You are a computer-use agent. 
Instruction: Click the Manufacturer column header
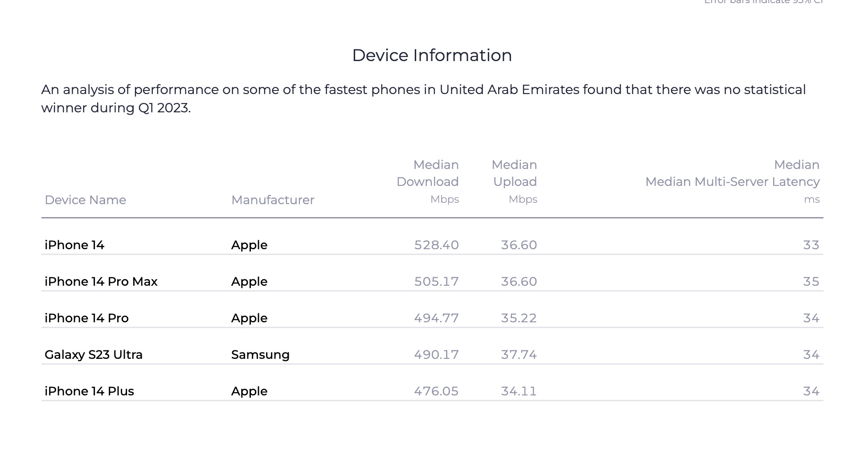[x=272, y=200]
